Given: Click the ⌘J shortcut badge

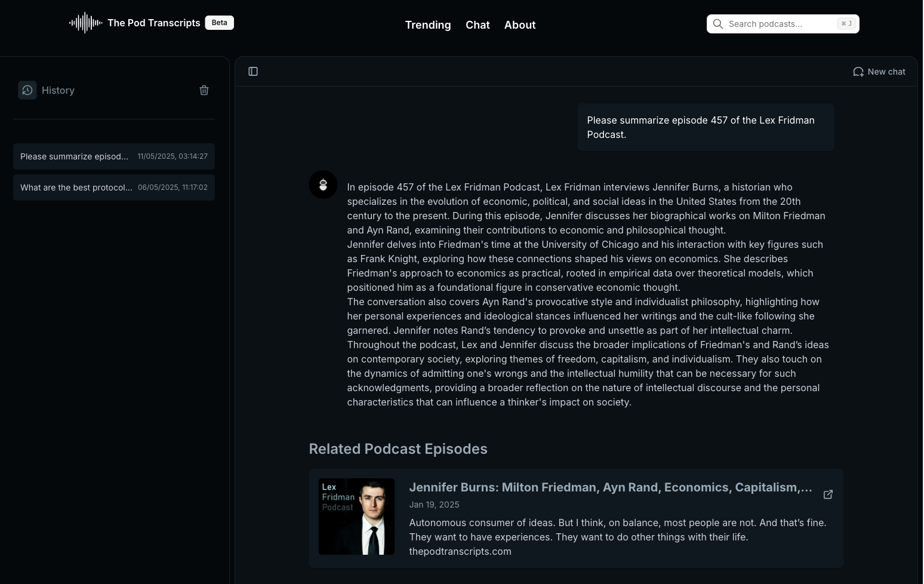Looking at the screenshot, I should coord(846,24).
